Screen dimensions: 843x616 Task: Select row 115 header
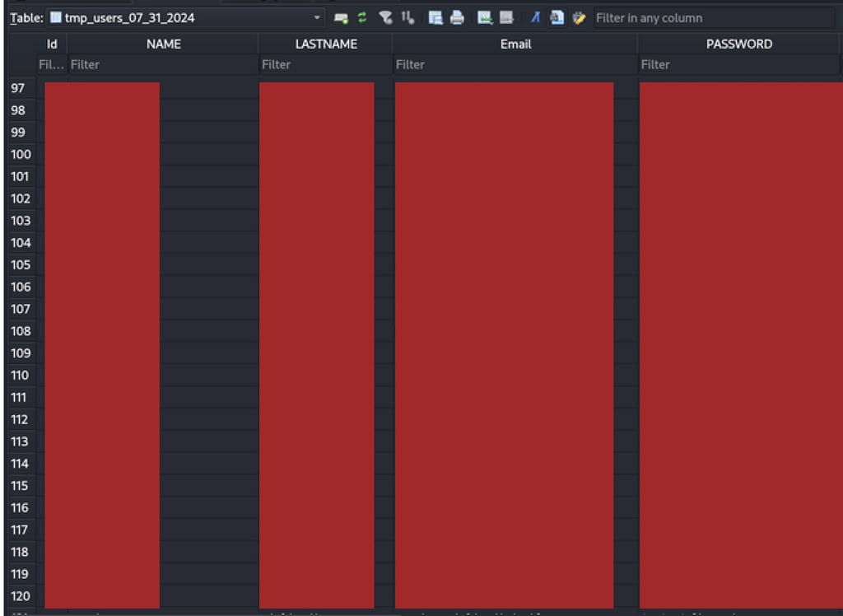coord(21,485)
